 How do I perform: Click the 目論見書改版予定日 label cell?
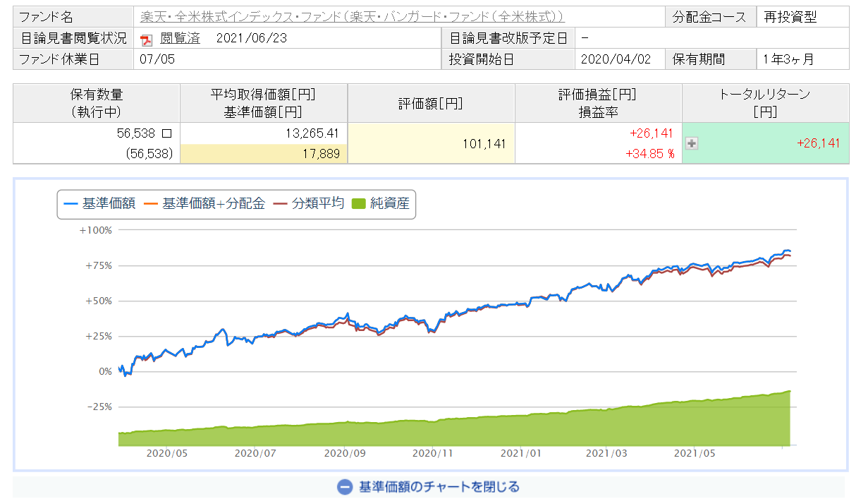coord(508,38)
